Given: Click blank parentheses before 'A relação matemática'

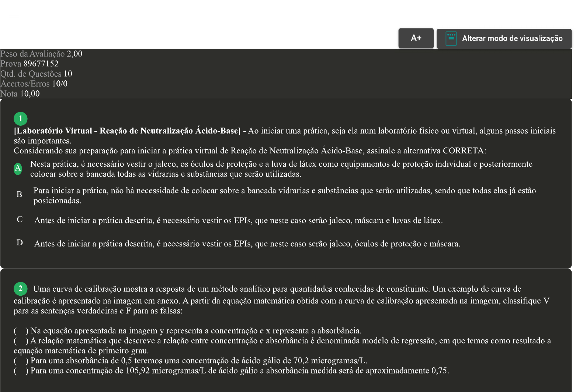Looking at the screenshot, I should [x=21, y=340].
